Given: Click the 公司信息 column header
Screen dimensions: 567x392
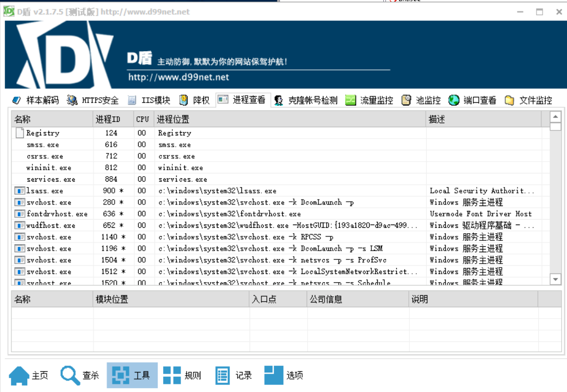Looking at the screenshot, I should pos(358,300).
